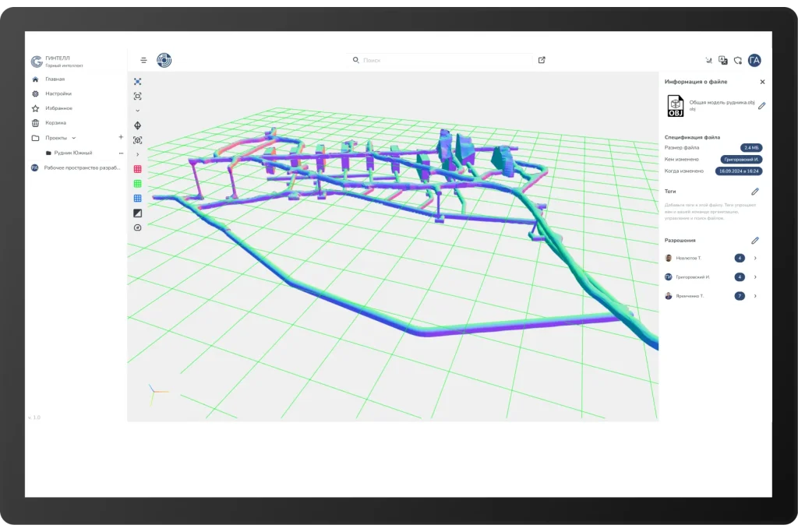Open the language translate icon in header
The width and height of the screenshot is (798, 532).
(x=723, y=60)
